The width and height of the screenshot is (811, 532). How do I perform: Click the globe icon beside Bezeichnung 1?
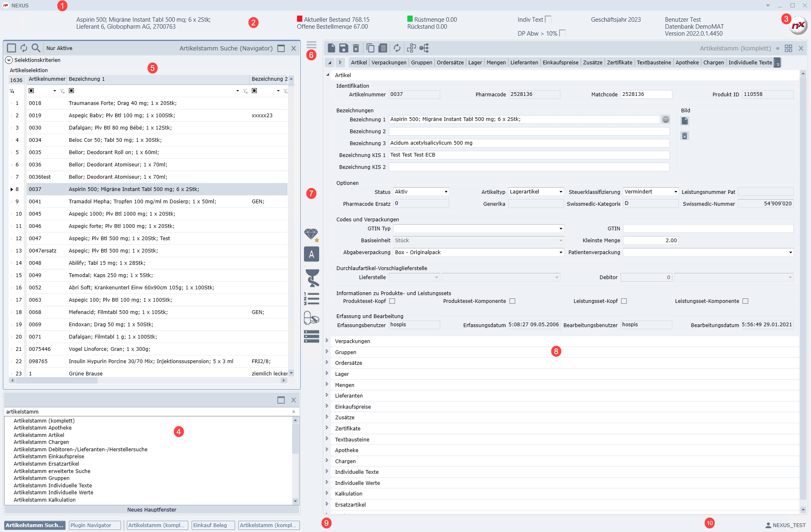pos(666,119)
